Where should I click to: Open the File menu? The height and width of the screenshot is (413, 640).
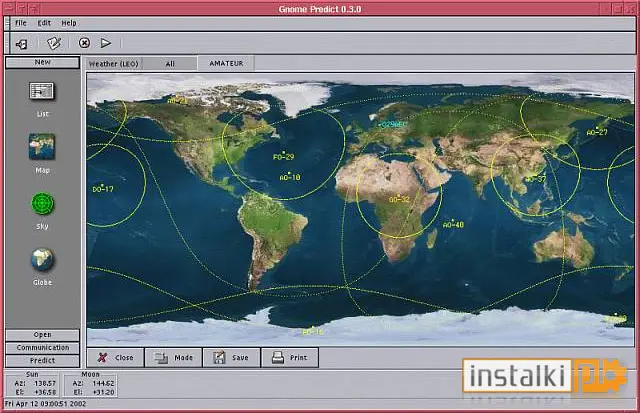(x=20, y=23)
